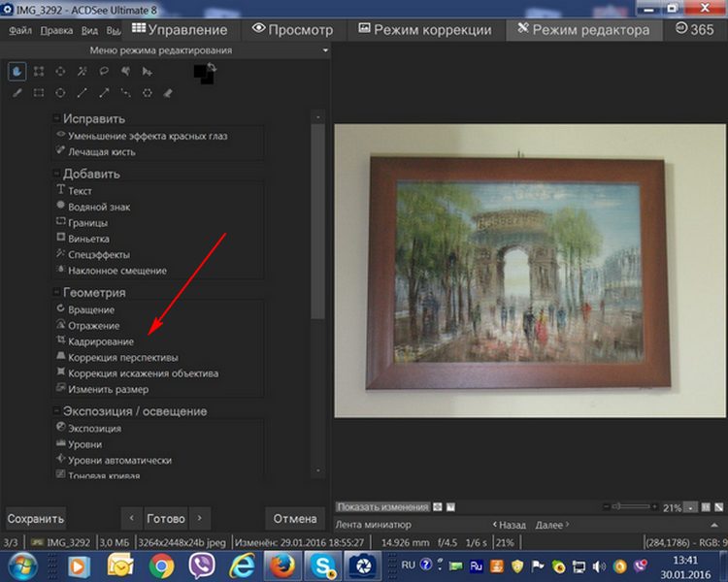Click next arrow right of Готово
Screen dimensions: 728x582
click(x=200, y=518)
